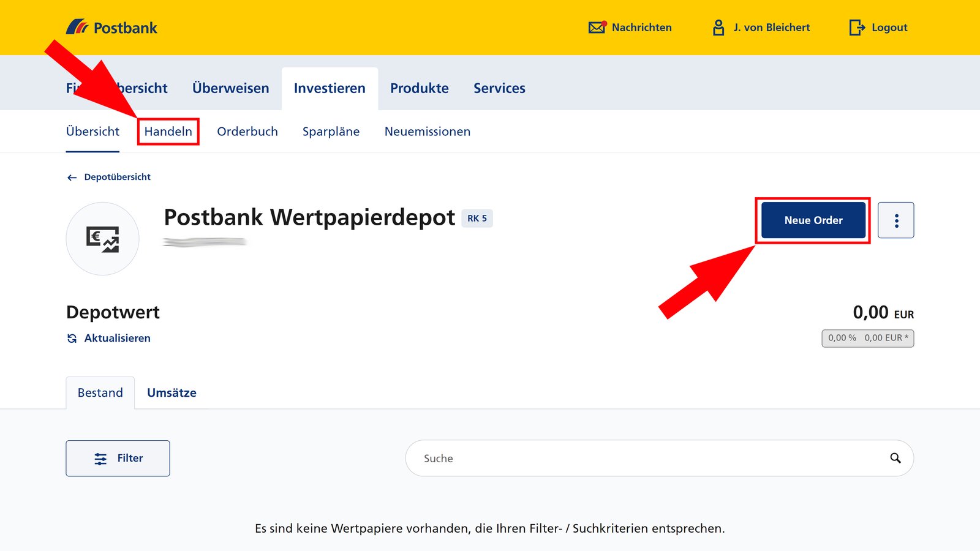Viewport: 980px width, 551px height.
Task: Click the Filter icon
Action: point(100,458)
